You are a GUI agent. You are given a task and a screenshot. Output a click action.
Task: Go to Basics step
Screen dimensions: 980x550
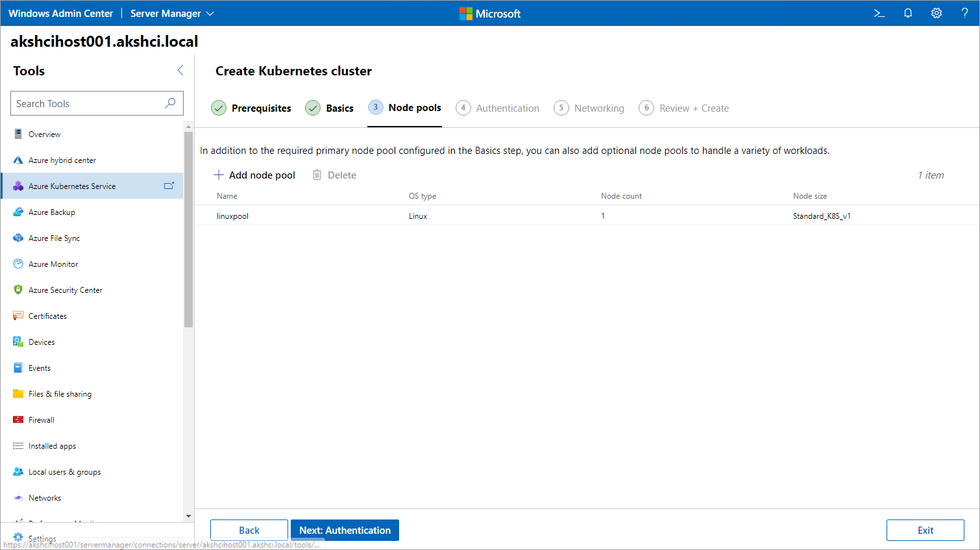tap(330, 108)
